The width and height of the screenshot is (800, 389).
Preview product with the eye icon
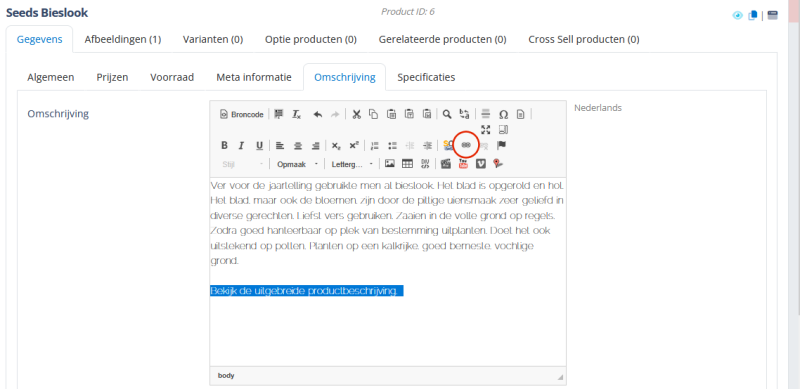(738, 15)
